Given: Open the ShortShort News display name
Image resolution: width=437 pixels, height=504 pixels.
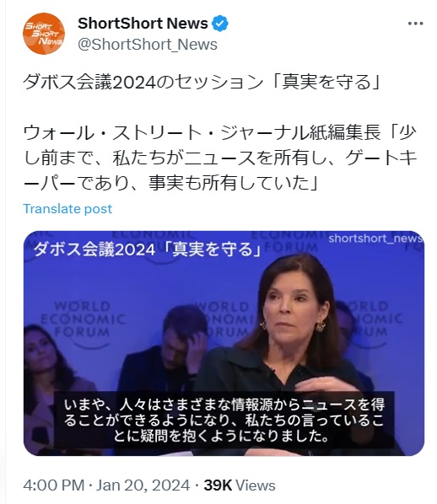Looking at the screenshot, I should pyautogui.click(x=143, y=24).
